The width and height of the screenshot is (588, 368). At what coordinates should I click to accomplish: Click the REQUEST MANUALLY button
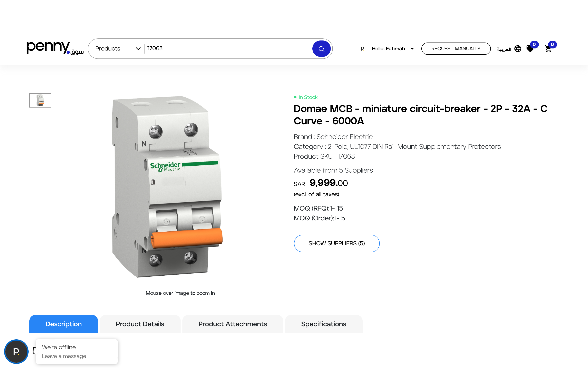pos(456,49)
